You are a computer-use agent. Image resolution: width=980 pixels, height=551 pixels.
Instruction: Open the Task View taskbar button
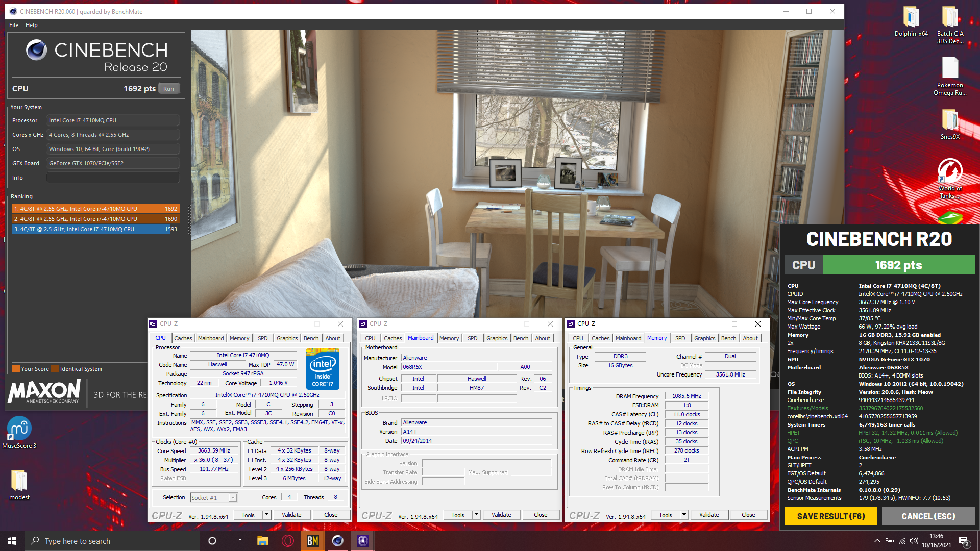(237, 541)
